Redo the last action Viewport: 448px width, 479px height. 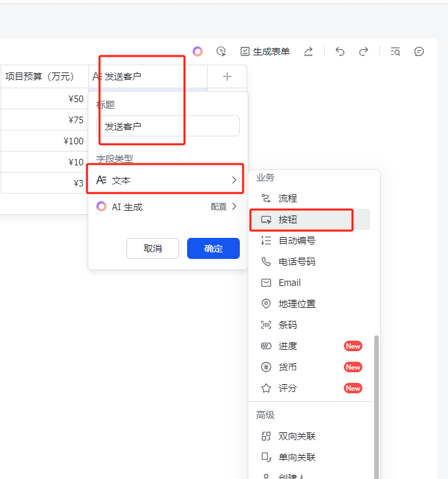pos(364,51)
